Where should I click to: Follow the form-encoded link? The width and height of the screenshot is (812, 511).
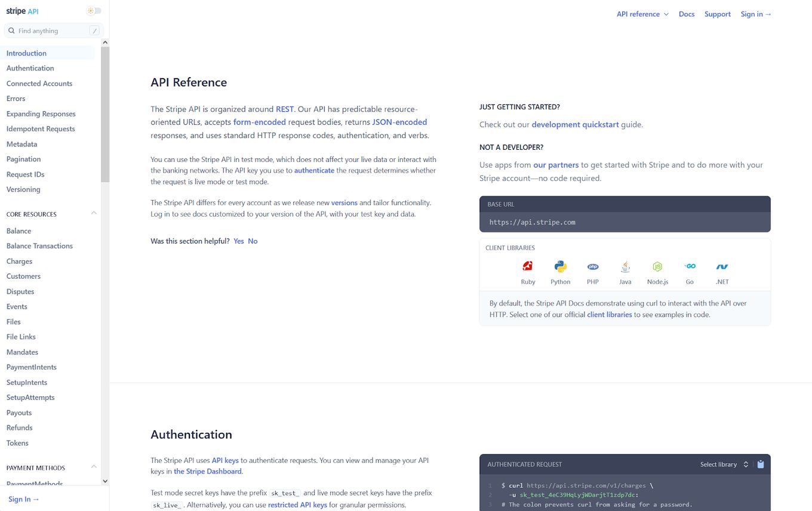[x=260, y=122]
